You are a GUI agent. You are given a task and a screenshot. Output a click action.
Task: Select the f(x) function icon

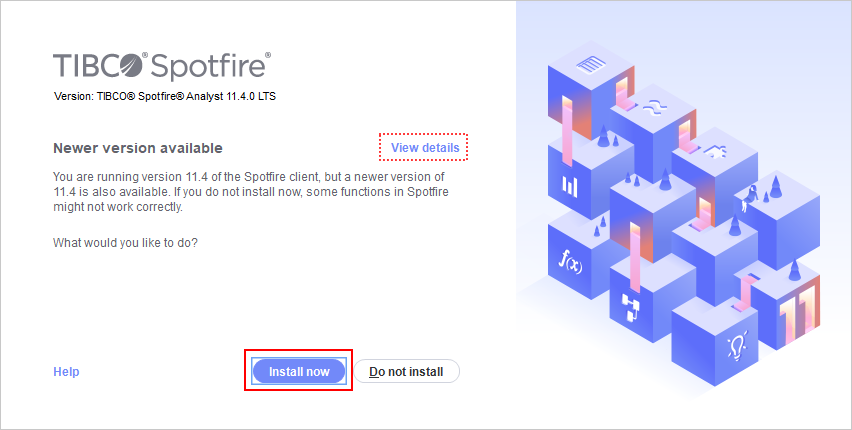pos(571,263)
